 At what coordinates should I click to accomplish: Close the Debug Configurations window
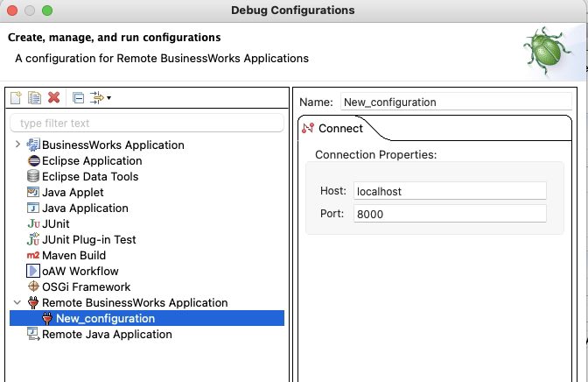pos(12,11)
